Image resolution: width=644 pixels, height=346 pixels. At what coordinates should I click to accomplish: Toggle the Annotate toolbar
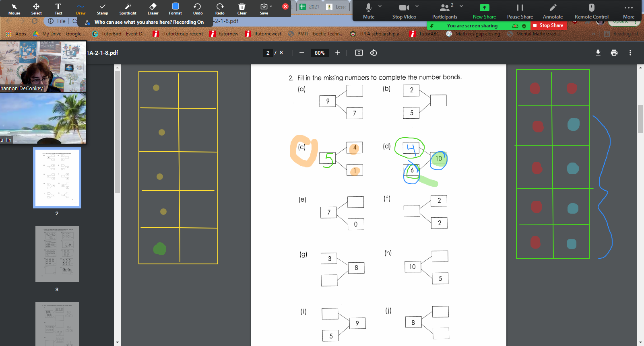click(553, 11)
